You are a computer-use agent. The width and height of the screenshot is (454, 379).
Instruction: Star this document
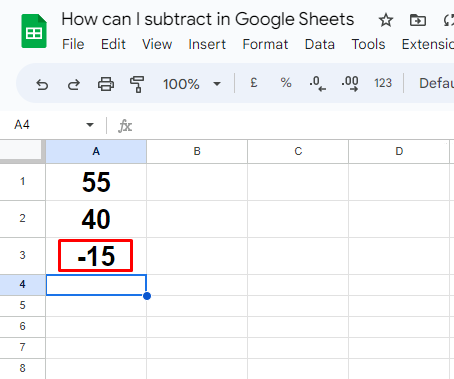click(x=386, y=20)
